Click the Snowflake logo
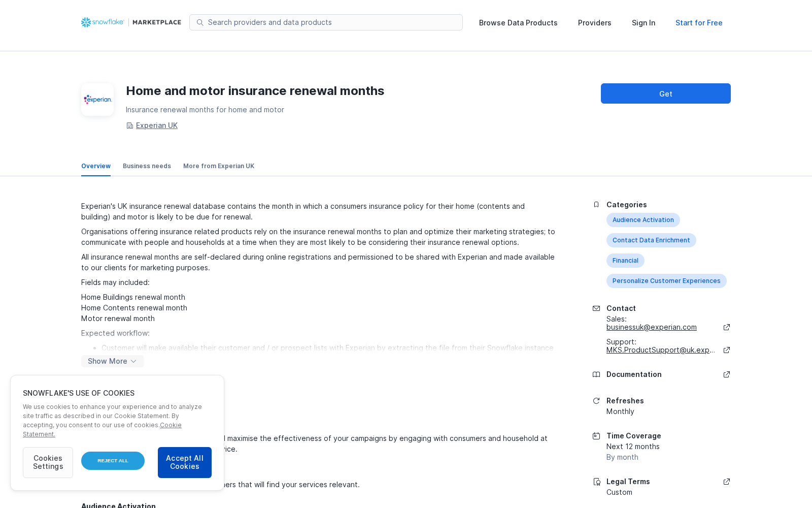The width and height of the screenshot is (812, 508). (x=103, y=22)
